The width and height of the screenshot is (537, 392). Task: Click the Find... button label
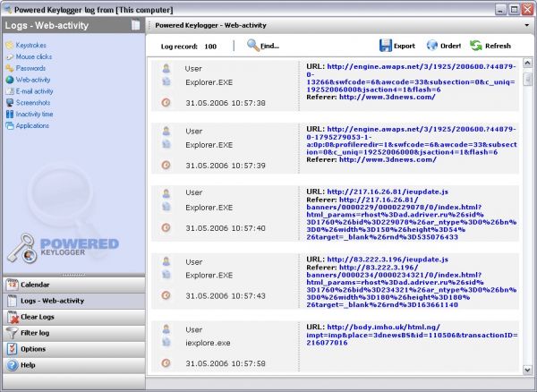[270, 46]
